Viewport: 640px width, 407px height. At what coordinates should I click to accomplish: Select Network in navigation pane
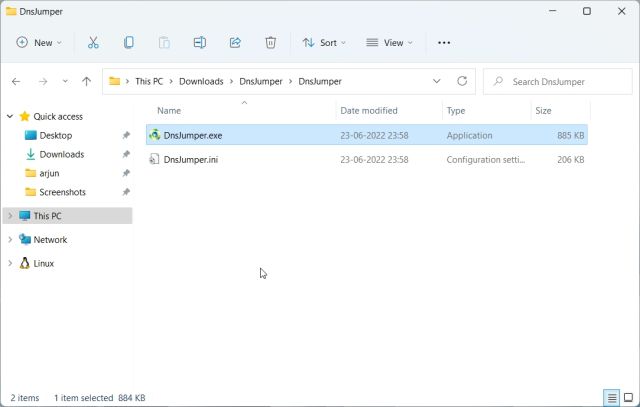point(50,240)
